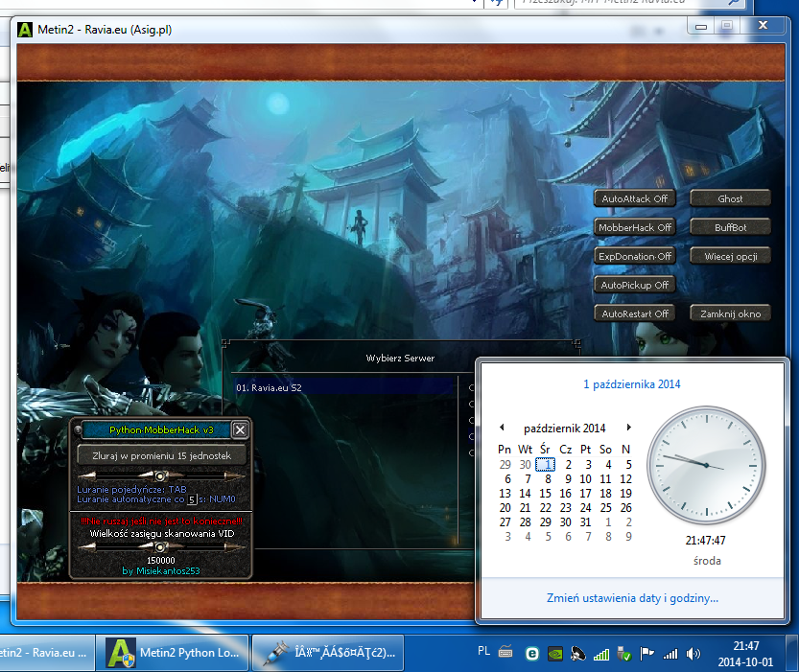This screenshot has width=799, height=672.
Task: Select calendar day 31
Action: click(x=585, y=521)
